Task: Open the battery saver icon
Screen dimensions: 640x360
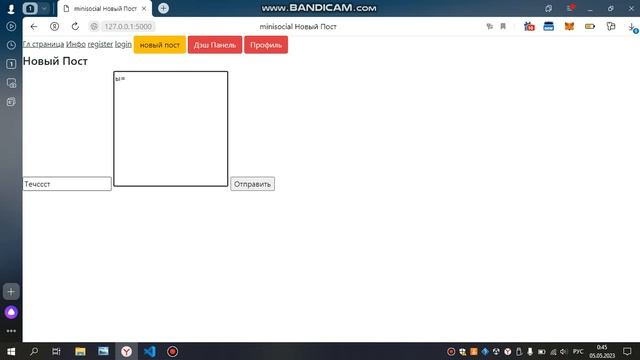Action: point(590,27)
